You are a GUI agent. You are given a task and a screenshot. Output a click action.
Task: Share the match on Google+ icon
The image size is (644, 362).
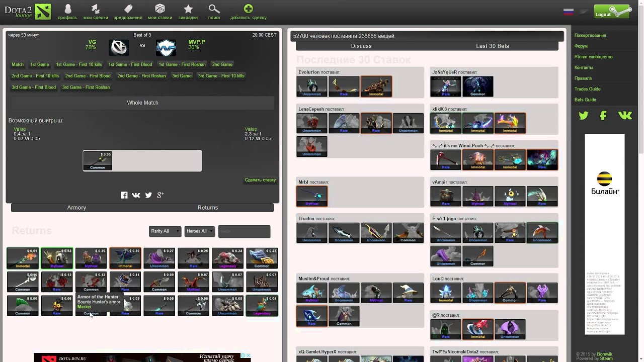160,195
